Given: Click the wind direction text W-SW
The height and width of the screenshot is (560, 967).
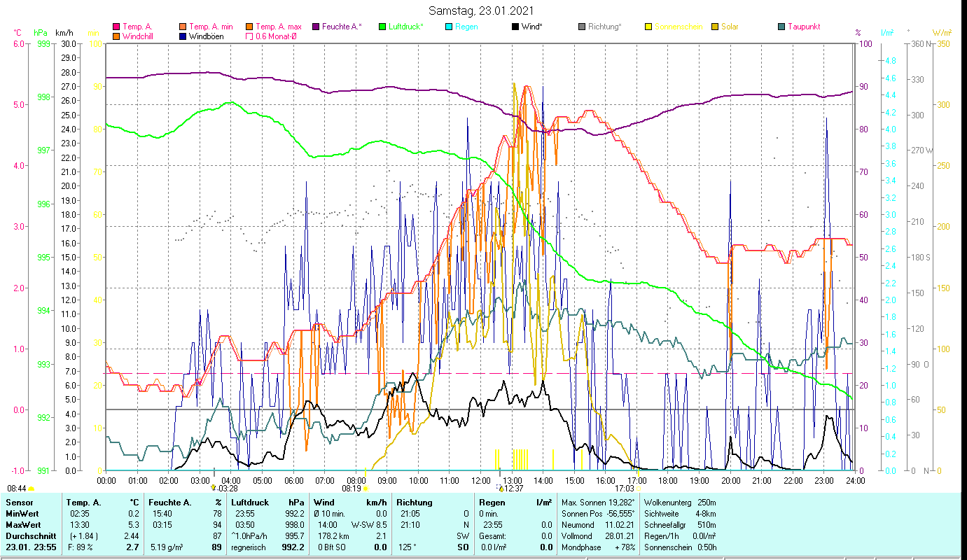Looking at the screenshot, I should coord(363,525).
